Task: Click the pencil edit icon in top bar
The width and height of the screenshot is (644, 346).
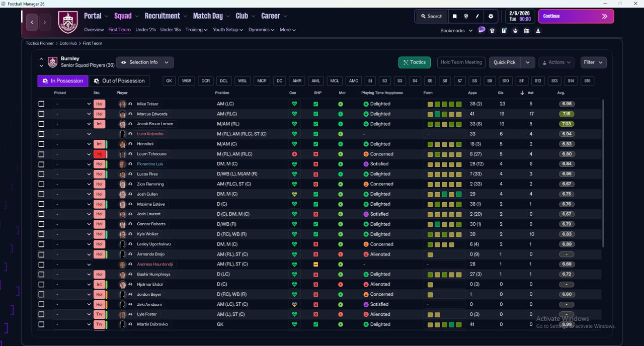Action: [477, 16]
